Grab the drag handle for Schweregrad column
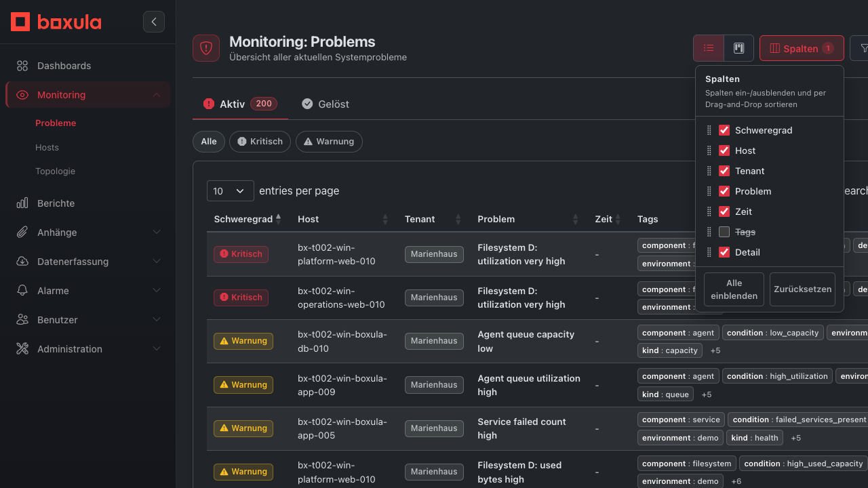The height and width of the screenshot is (488, 868). pos(709,130)
